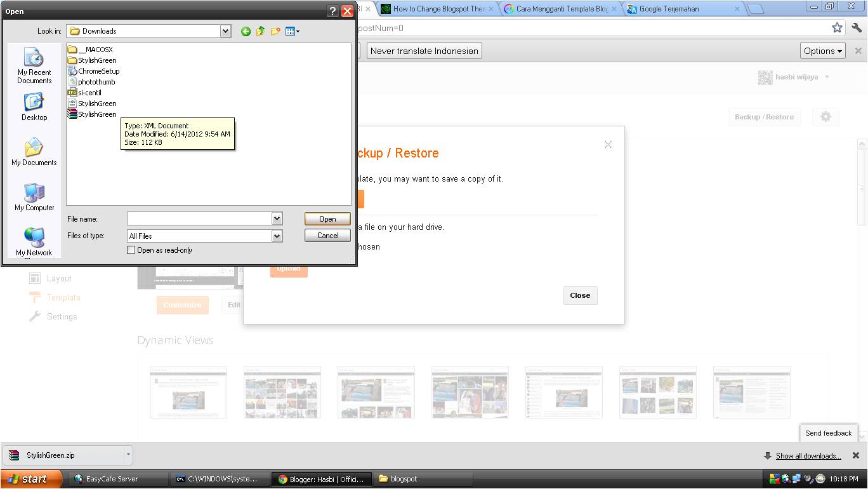Open Blogger settings gear icon
This screenshot has width=868, height=489.
coord(825,117)
